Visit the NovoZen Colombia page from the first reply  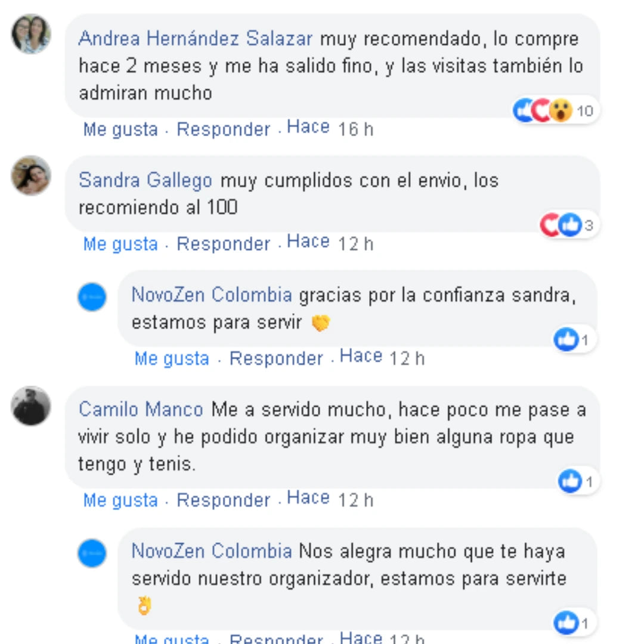click(x=212, y=295)
